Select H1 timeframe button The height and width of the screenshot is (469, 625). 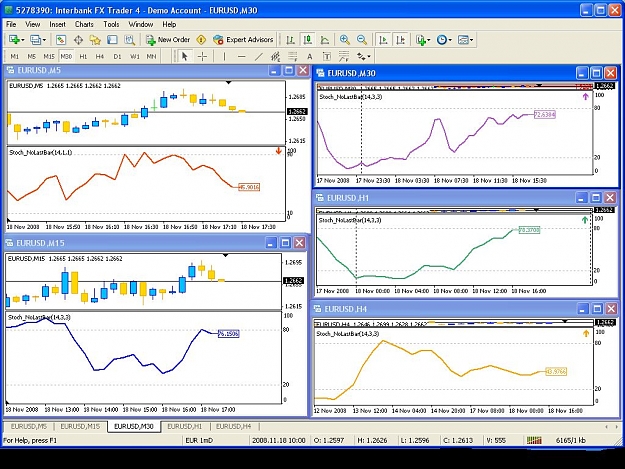(83, 56)
